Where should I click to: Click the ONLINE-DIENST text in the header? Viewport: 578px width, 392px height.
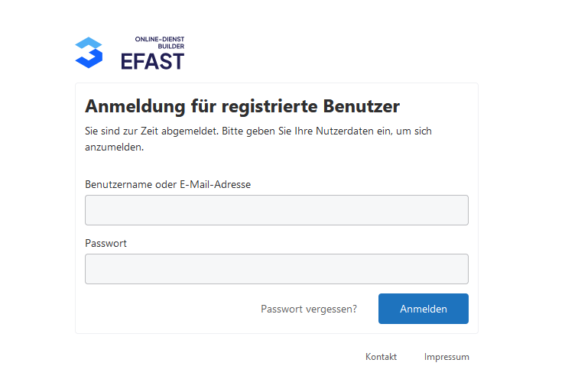click(159, 39)
